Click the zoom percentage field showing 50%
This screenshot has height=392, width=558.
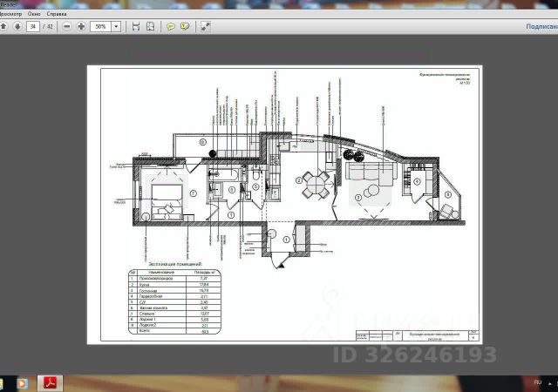click(x=101, y=27)
